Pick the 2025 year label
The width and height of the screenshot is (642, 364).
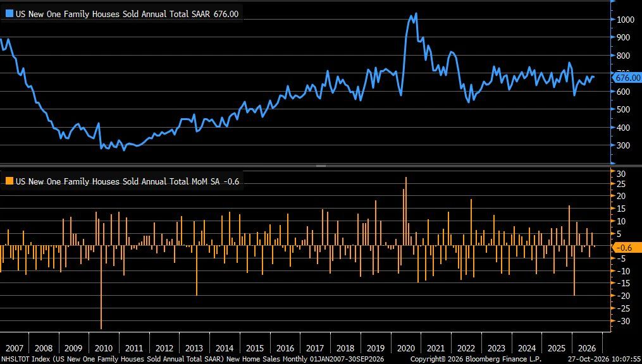pyautogui.click(x=557, y=348)
